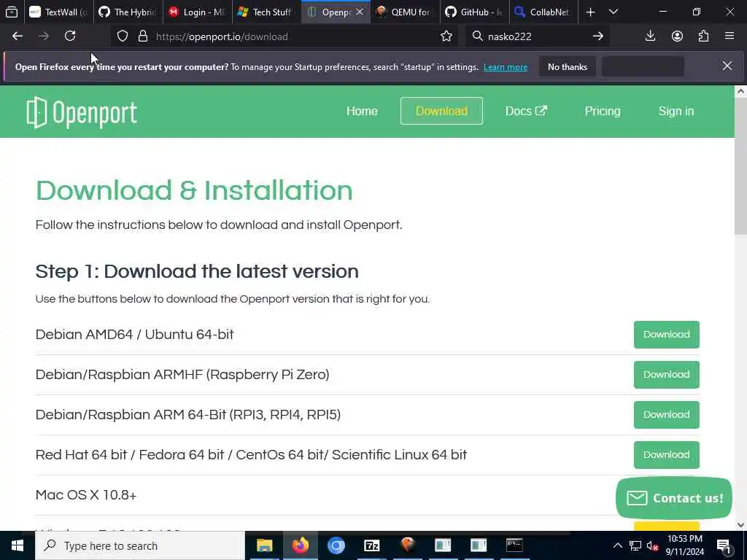Click the muted volume tray icon
747x560 pixels.
pyautogui.click(x=653, y=545)
